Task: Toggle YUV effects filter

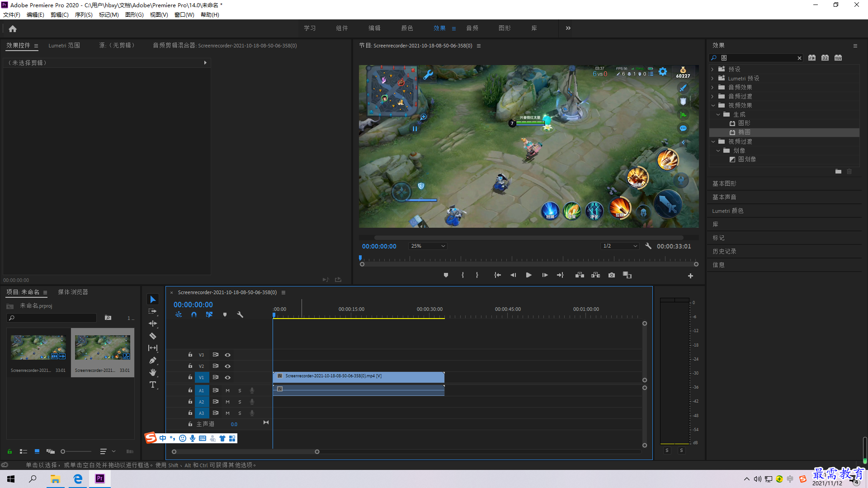Action: 838,58
